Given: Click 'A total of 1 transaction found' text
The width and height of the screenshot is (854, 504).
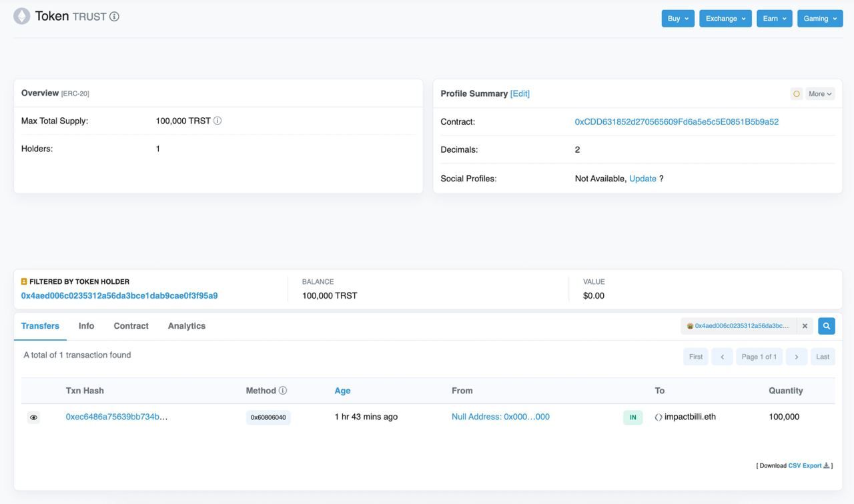Looking at the screenshot, I should click(77, 355).
